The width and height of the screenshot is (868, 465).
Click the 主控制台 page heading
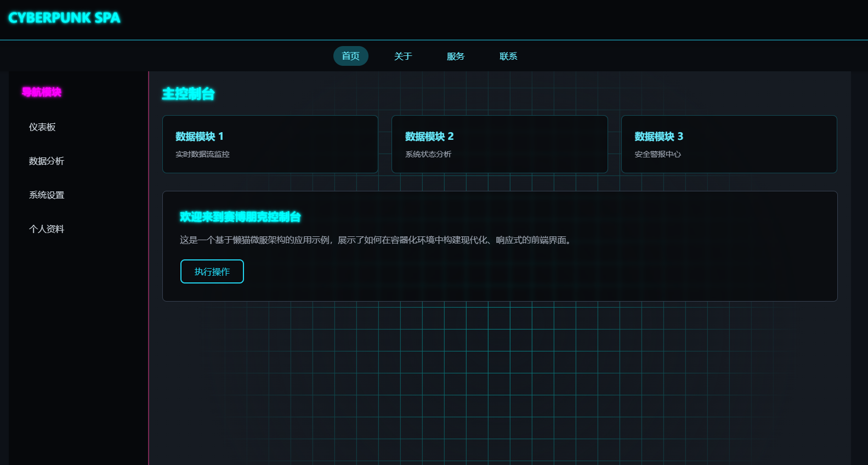tap(189, 94)
